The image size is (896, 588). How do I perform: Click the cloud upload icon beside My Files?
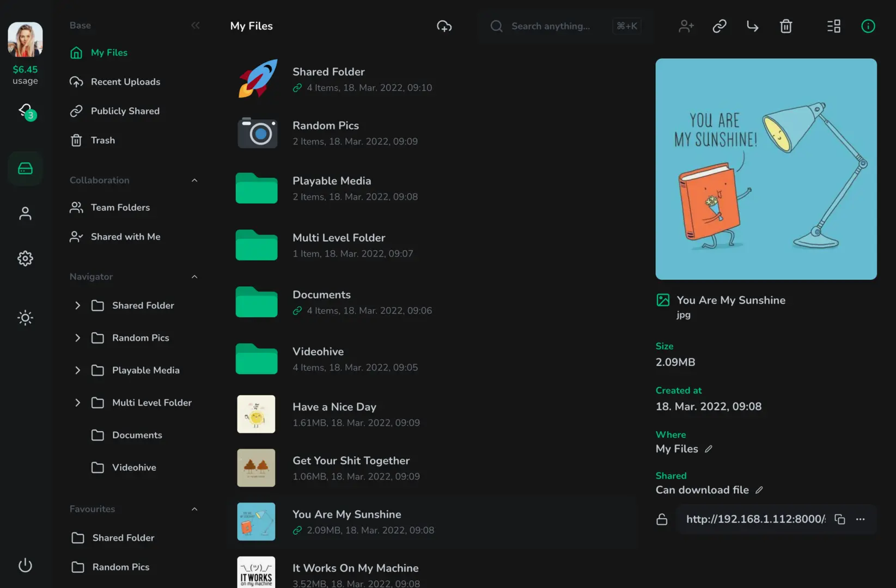click(444, 26)
